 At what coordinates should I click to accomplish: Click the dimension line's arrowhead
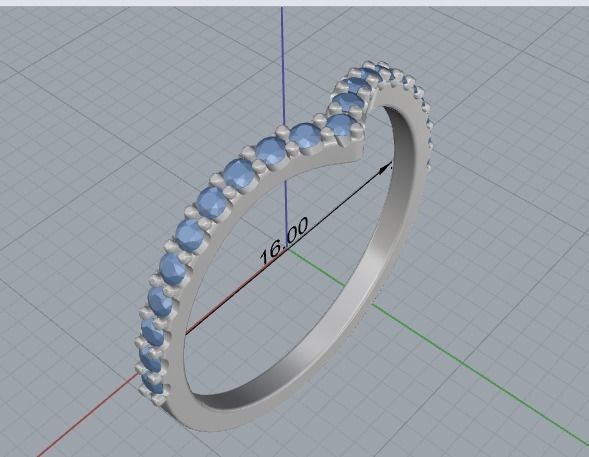pos(385,168)
